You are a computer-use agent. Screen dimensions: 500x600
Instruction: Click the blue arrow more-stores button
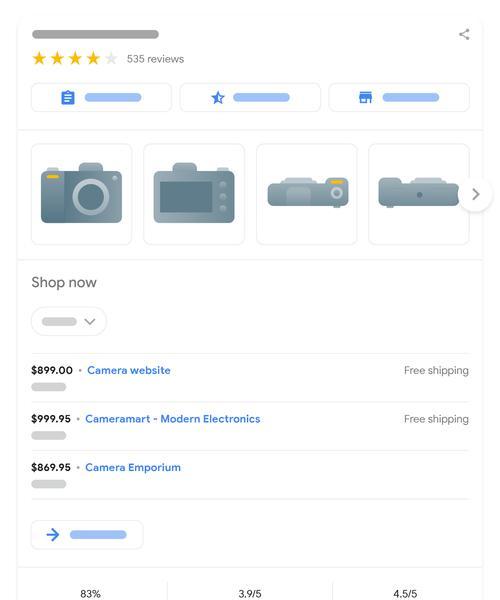tap(87, 535)
